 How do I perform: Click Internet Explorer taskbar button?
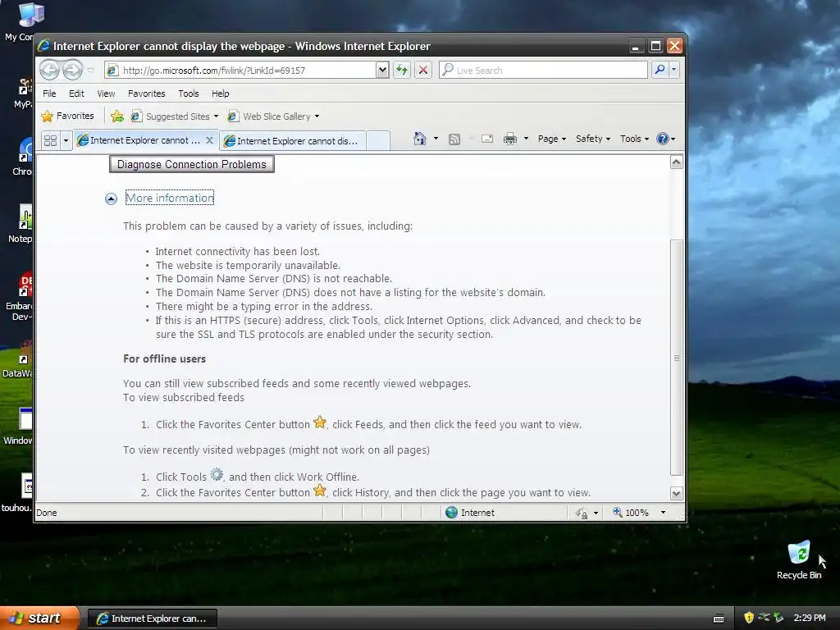click(x=152, y=619)
